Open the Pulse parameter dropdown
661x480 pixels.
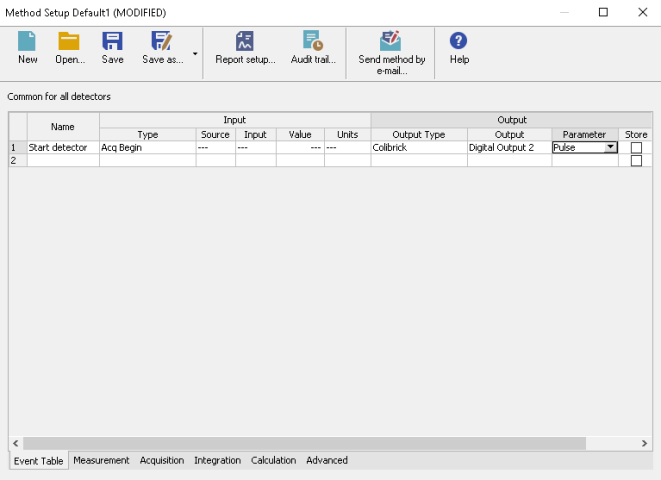[610, 147]
